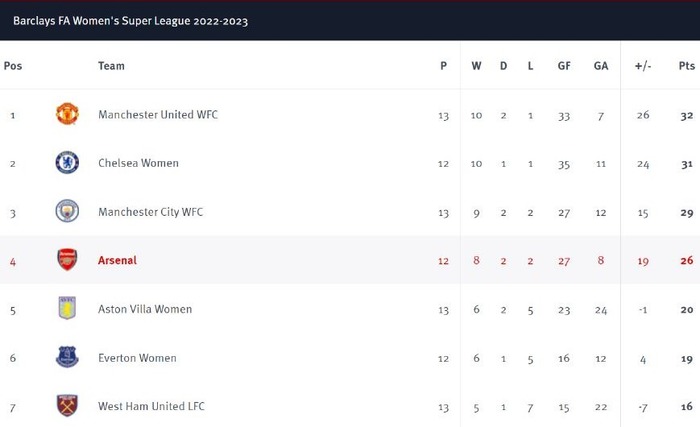Click the Chelsea Women club badge
Screen dimensions: 700x427
[67, 163]
